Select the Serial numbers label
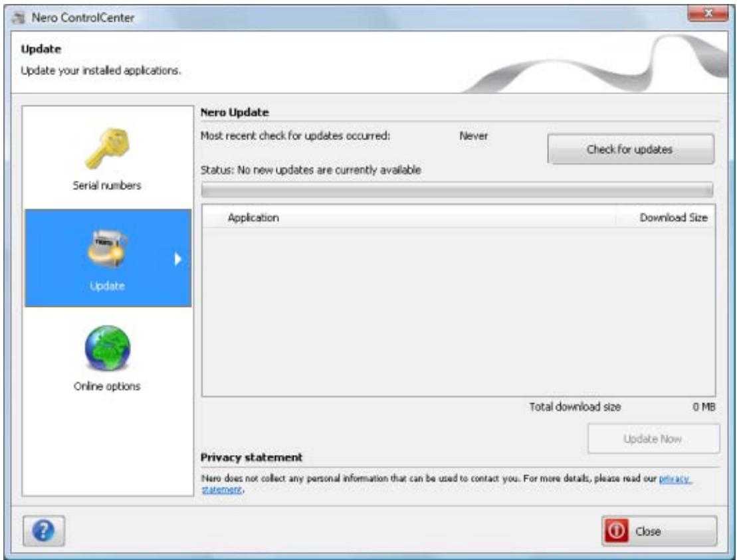Viewport: 737px width, 560px height. 107,185
